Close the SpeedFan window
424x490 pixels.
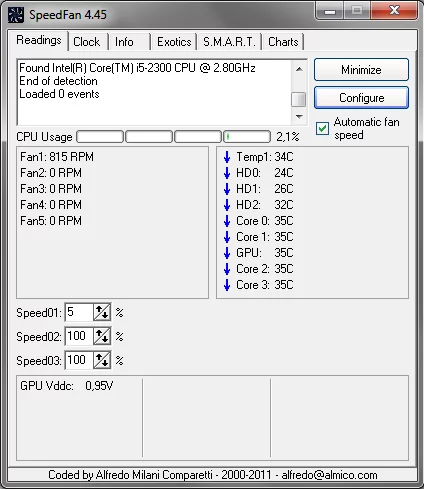pyautogui.click(x=394, y=11)
